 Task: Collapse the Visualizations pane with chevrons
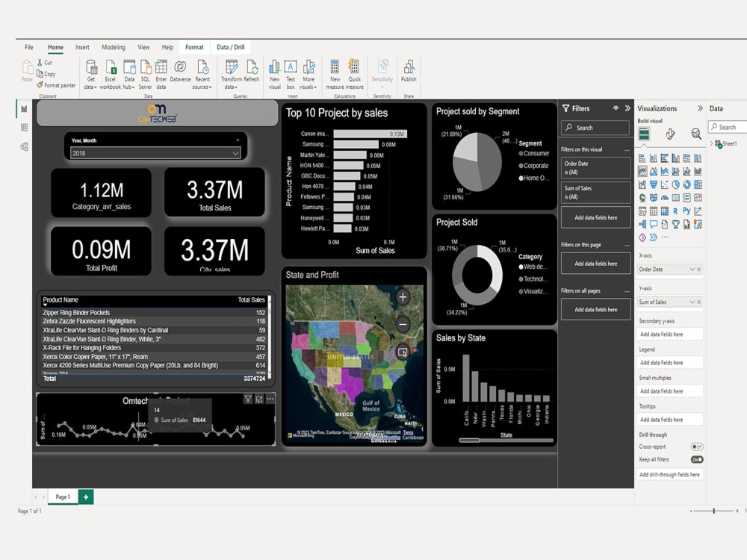coord(699,108)
